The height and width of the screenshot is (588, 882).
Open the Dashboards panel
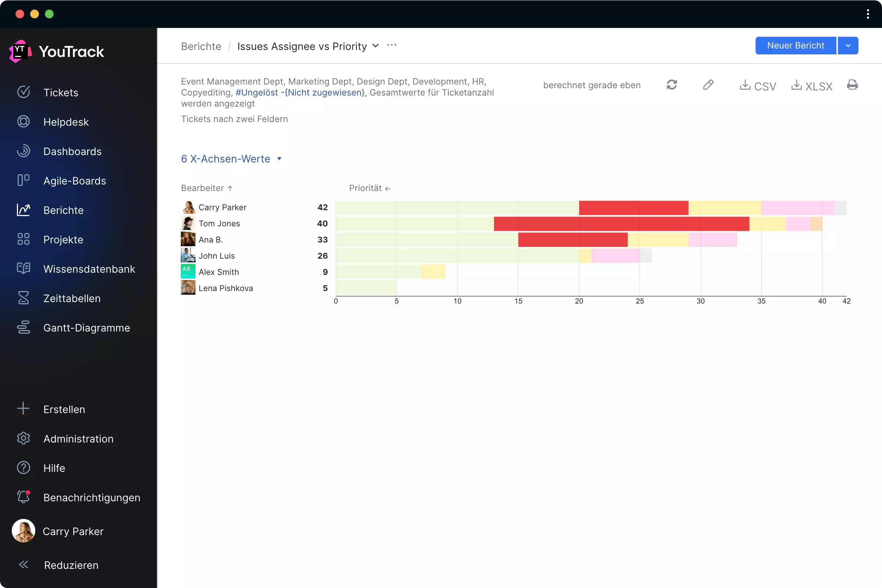(x=72, y=151)
